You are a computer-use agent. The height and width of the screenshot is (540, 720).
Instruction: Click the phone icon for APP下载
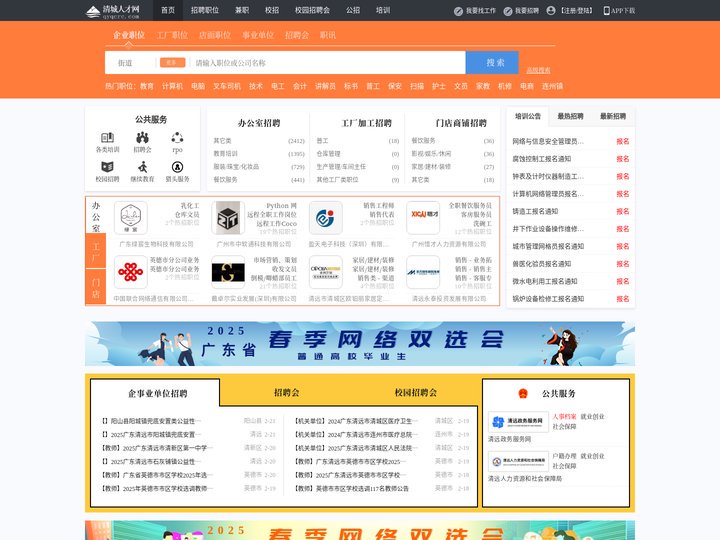coord(607,11)
